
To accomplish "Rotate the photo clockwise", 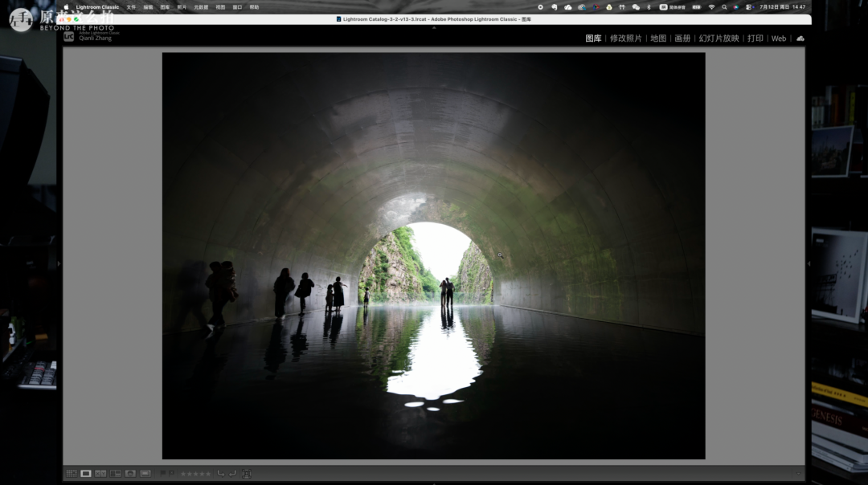I will pyautogui.click(x=232, y=474).
